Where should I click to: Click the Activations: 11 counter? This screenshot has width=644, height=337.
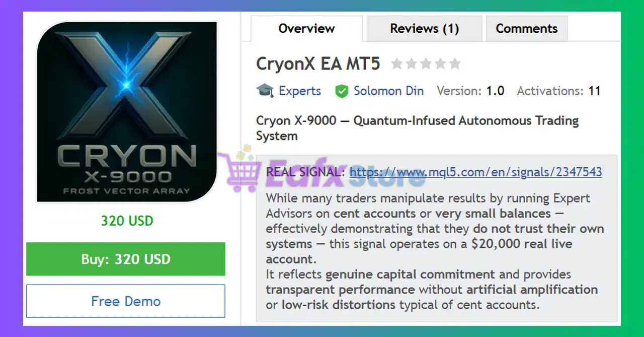coord(558,91)
